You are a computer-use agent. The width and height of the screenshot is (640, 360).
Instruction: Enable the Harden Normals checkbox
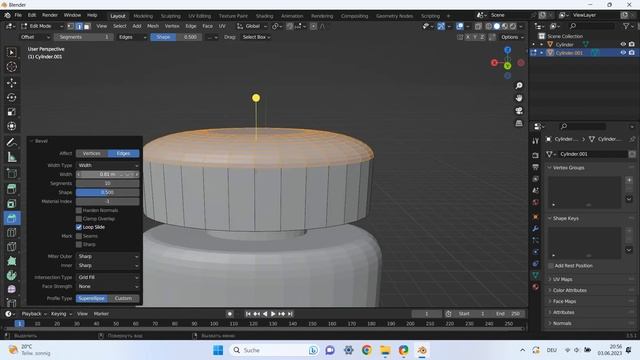tap(79, 210)
